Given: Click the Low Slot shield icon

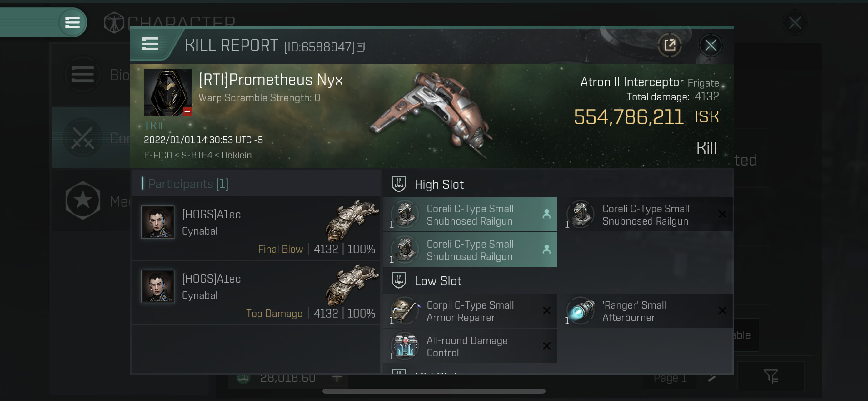Looking at the screenshot, I should (399, 280).
